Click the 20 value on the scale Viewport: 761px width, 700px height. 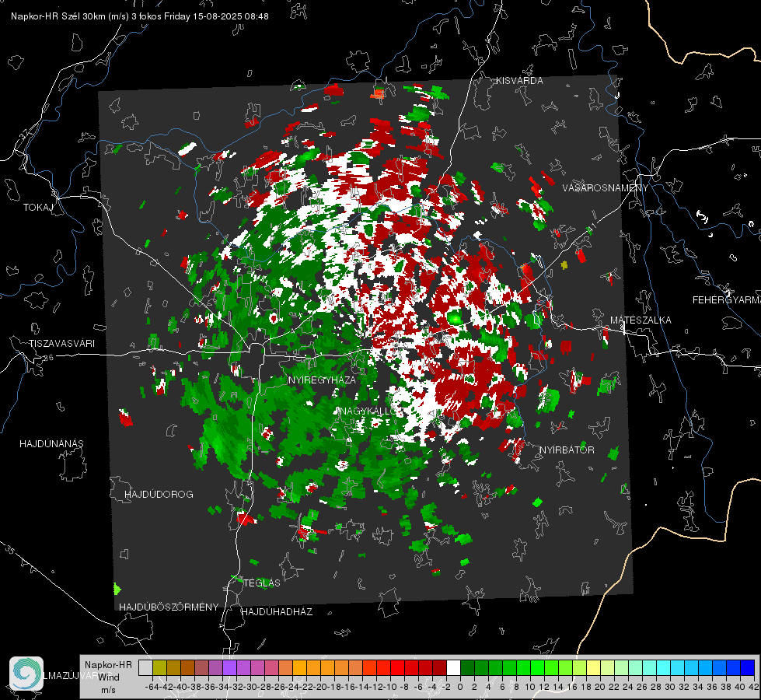pyautogui.click(x=600, y=688)
